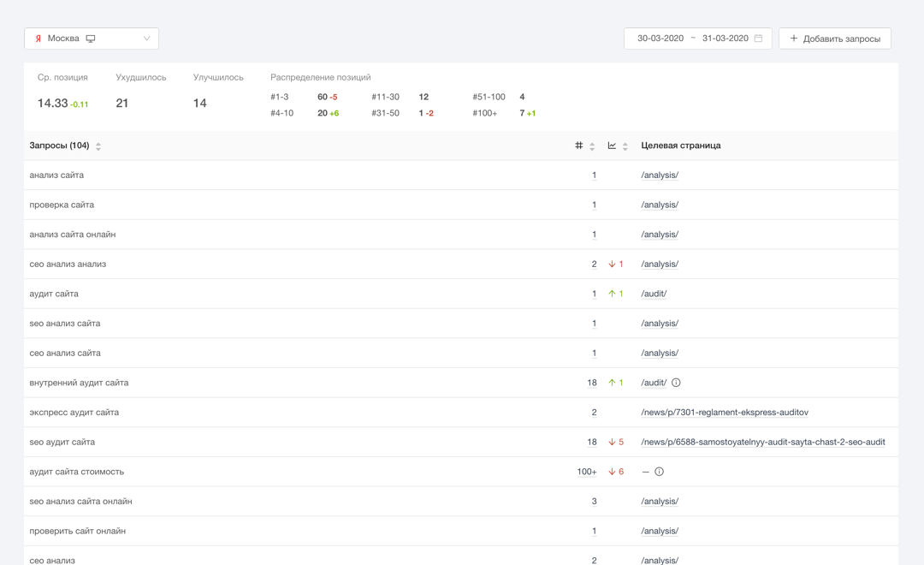Click end date 31-03-2020 field
This screenshot has height=565, width=924.
click(x=725, y=39)
